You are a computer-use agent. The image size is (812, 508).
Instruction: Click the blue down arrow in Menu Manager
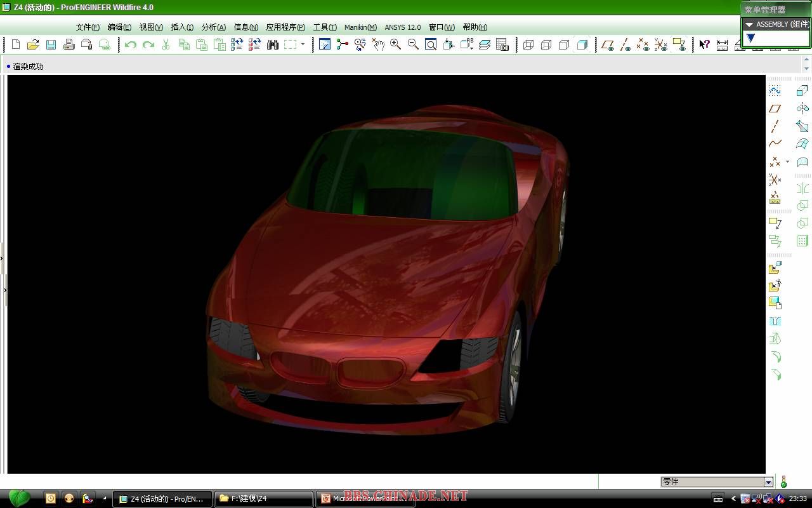[750, 38]
